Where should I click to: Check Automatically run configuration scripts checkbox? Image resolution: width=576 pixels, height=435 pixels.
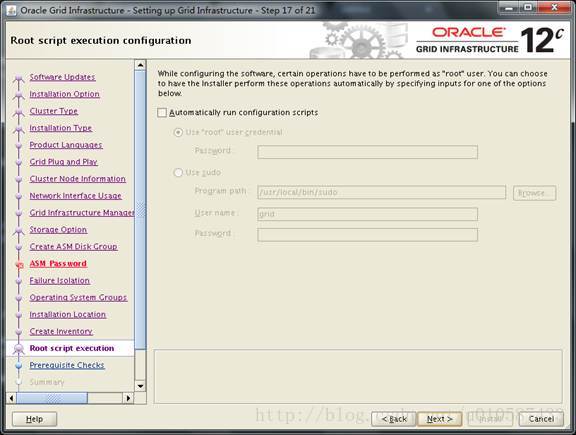(x=162, y=112)
